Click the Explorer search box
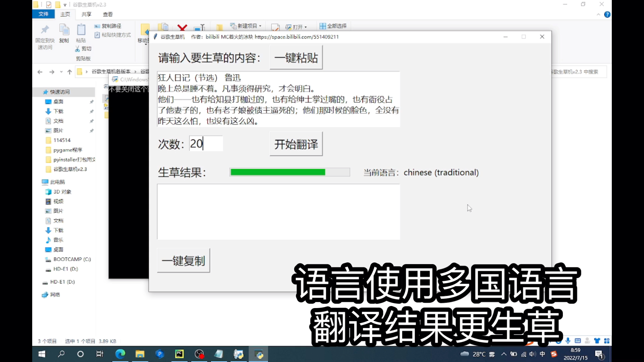 click(x=579, y=72)
